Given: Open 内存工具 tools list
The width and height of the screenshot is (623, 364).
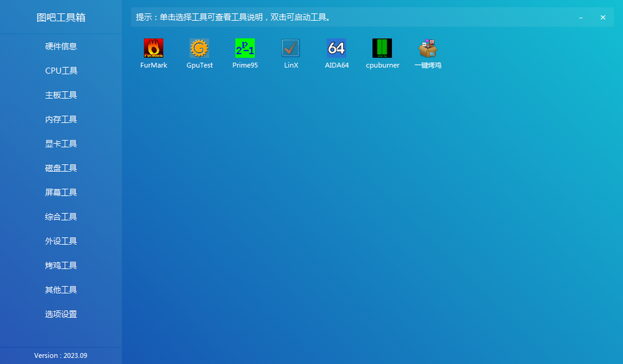Looking at the screenshot, I should coord(61,119).
